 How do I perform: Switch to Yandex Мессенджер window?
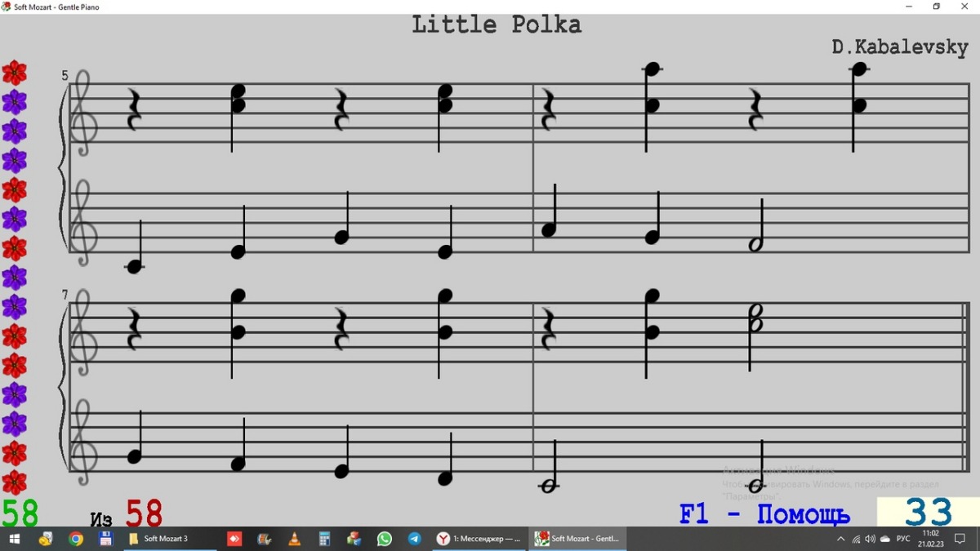479,539
